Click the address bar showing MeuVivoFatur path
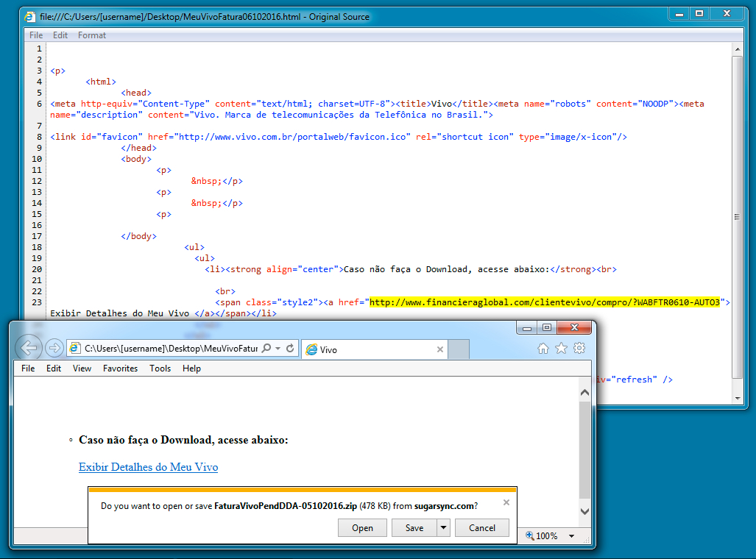This screenshot has width=756, height=559. (172, 348)
